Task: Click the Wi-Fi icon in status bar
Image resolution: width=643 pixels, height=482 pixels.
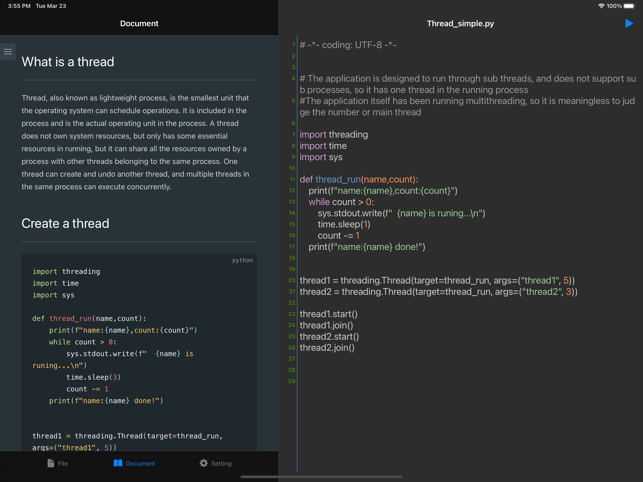Action: click(x=601, y=6)
